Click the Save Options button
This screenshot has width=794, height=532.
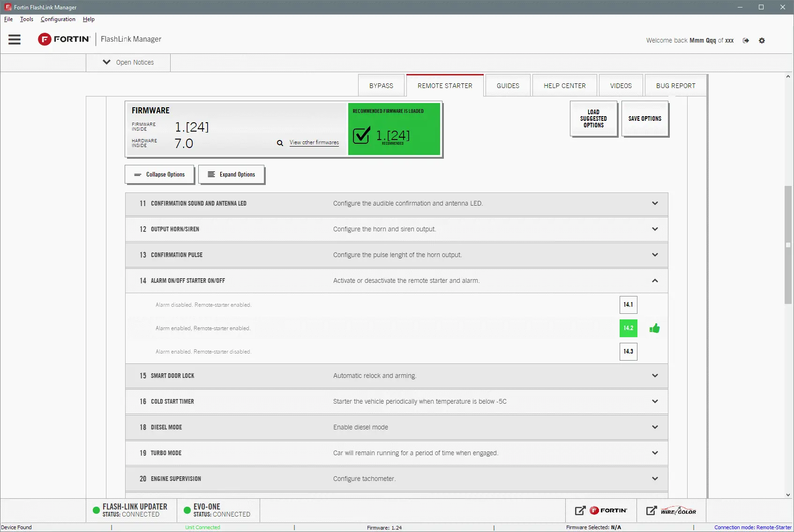click(x=644, y=119)
